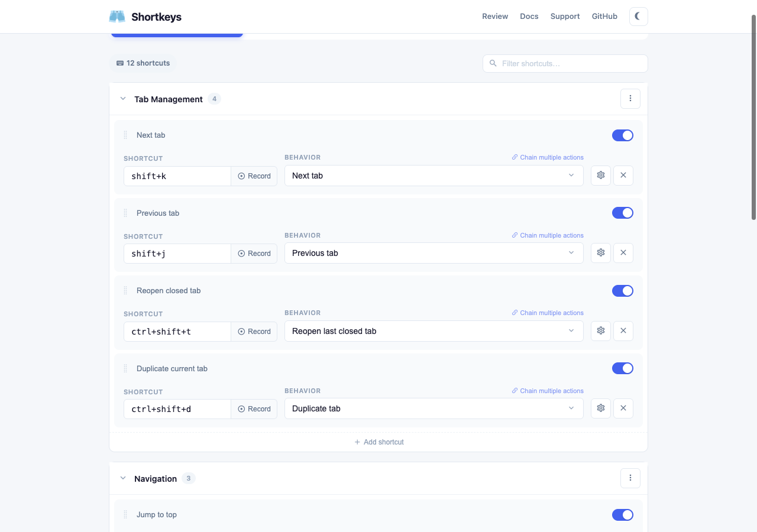Image resolution: width=757 pixels, height=532 pixels.
Task: Add a new shortcut to Tab Management
Action: pyautogui.click(x=378, y=442)
